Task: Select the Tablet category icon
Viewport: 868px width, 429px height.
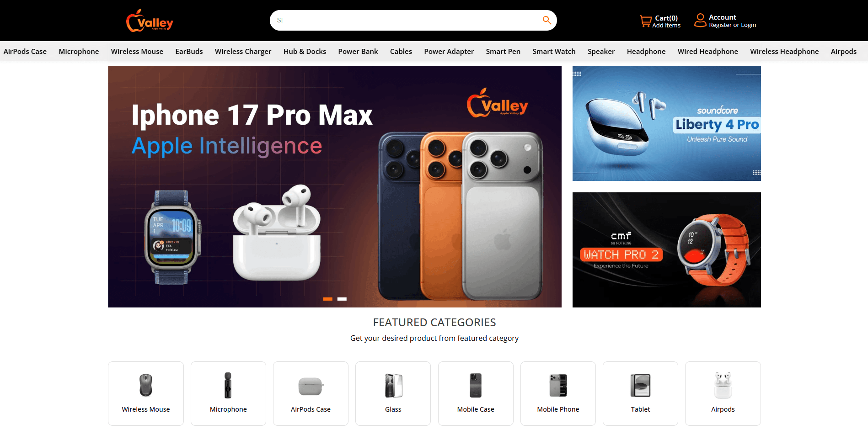Action: pyautogui.click(x=640, y=385)
